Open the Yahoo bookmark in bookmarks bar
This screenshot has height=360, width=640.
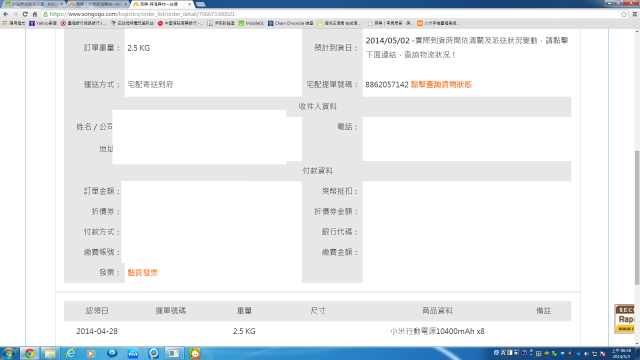[x=43, y=23]
